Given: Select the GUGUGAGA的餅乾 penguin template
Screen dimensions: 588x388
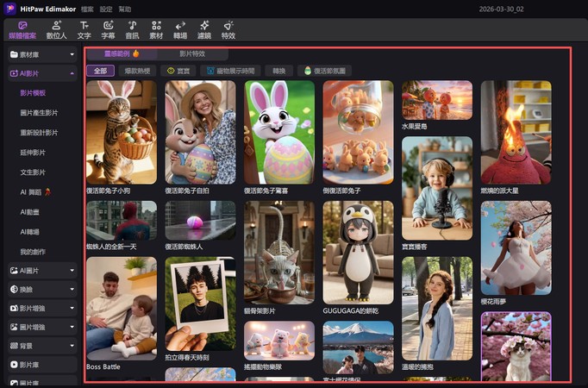Looking at the screenshot, I should click(x=358, y=250).
